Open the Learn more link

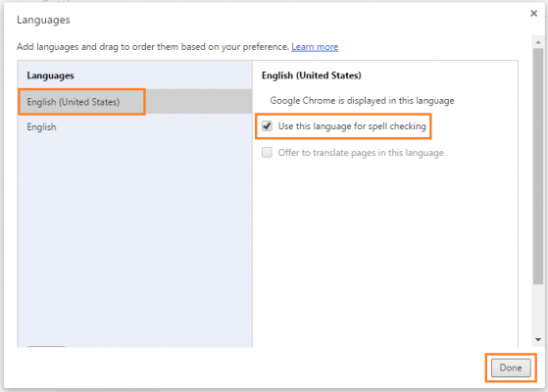coord(315,47)
